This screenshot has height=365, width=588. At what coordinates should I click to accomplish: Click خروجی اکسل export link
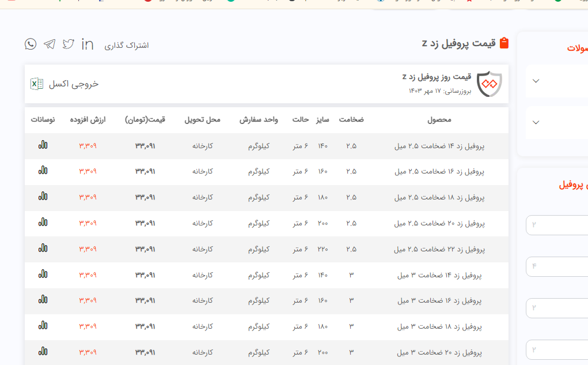(74, 84)
